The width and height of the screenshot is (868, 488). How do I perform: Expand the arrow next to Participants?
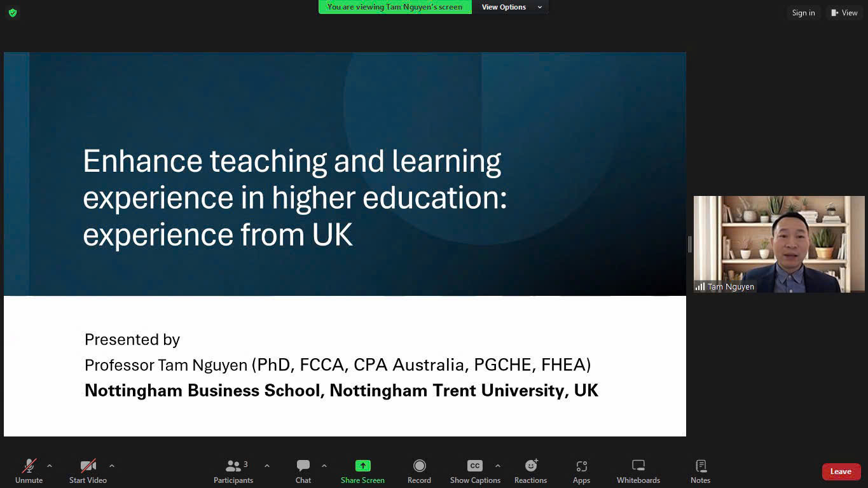point(267,466)
